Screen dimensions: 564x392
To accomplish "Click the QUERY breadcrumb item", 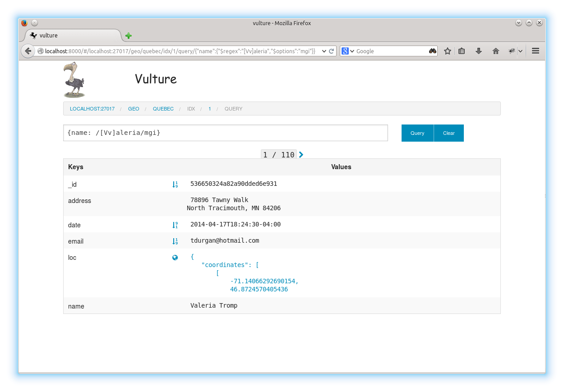I will point(234,109).
